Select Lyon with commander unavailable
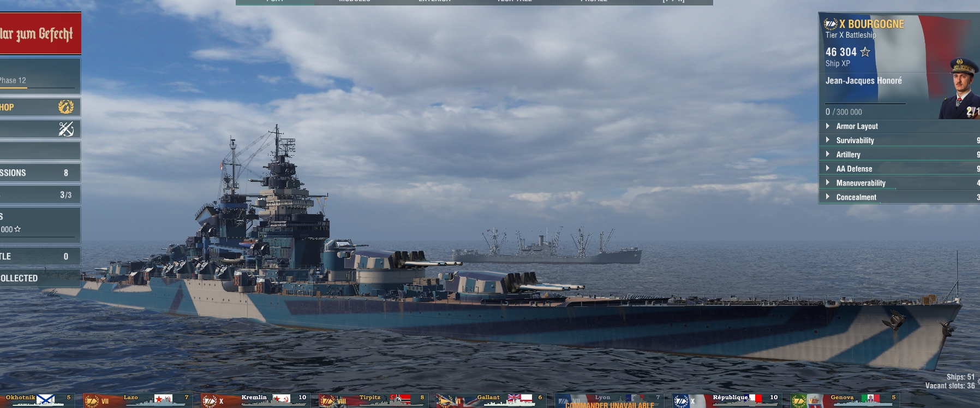This screenshot has height=408, width=980. point(609,400)
